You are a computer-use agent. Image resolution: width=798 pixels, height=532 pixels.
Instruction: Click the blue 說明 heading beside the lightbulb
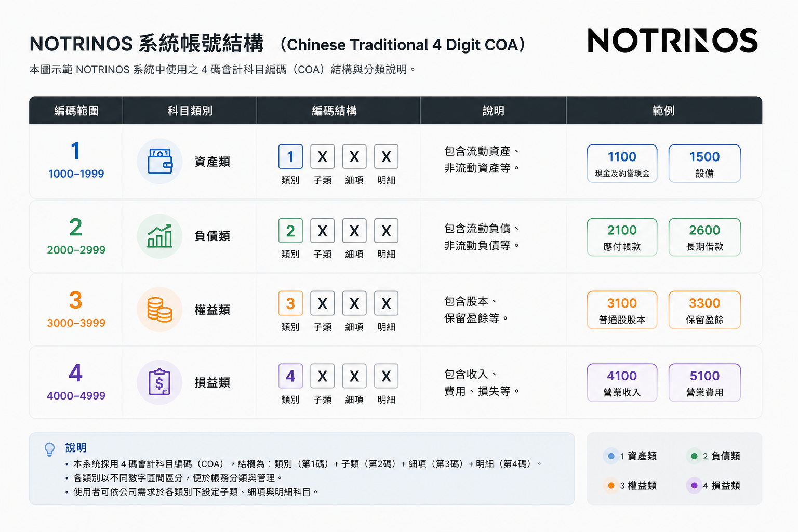tap(76, 447)
